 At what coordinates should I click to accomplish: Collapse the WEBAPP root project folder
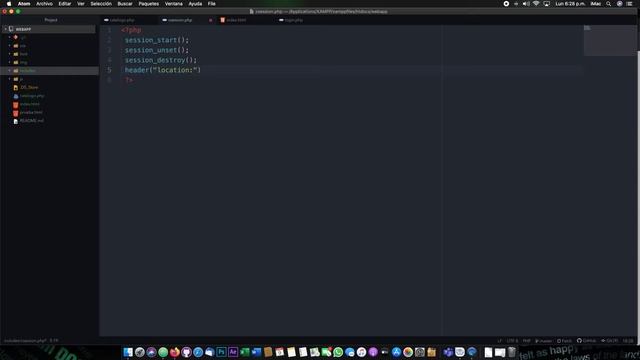(x=5, y=29)
